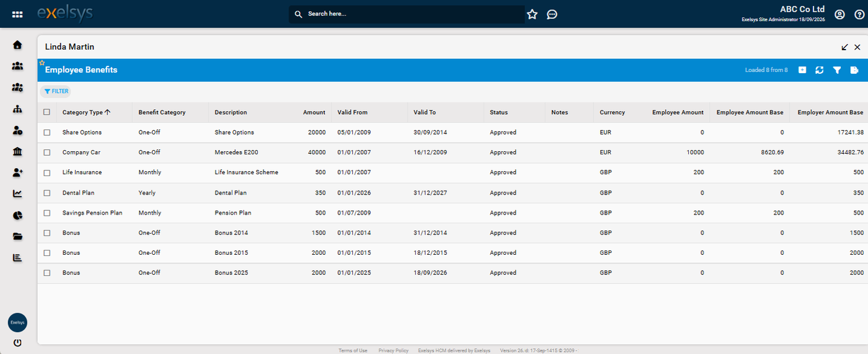Viewport: 868px width, 354px height.
Task: Open the funnel filter icon in blue header
Action: [837, 70]
